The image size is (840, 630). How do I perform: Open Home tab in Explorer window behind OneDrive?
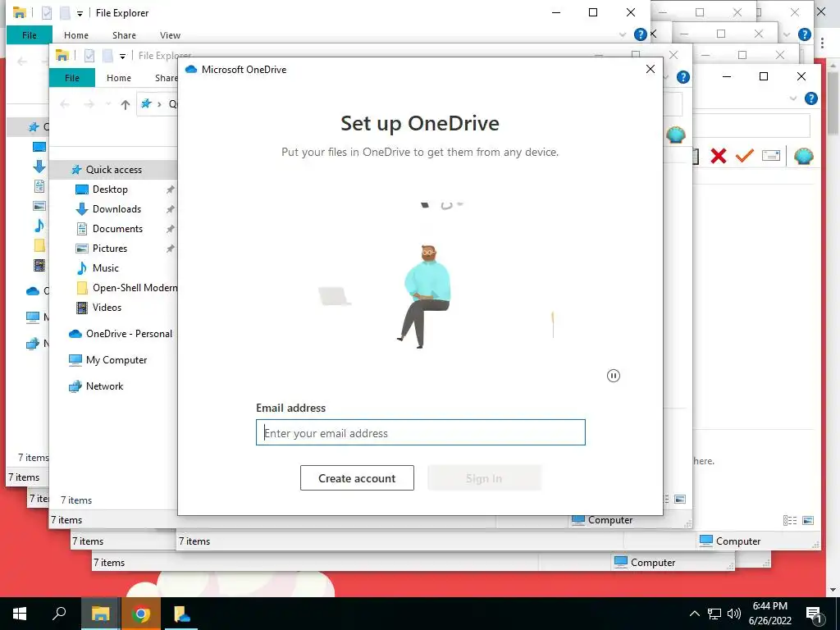(119, 78)
